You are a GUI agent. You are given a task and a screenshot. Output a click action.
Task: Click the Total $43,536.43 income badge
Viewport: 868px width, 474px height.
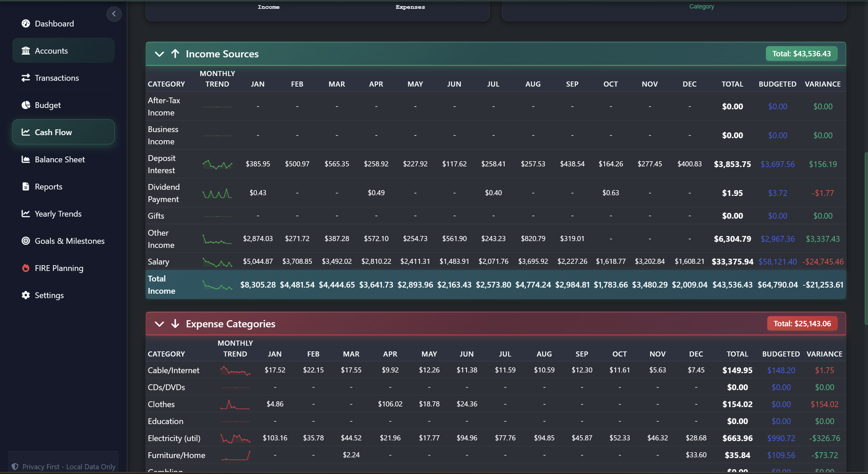[801, 53]
